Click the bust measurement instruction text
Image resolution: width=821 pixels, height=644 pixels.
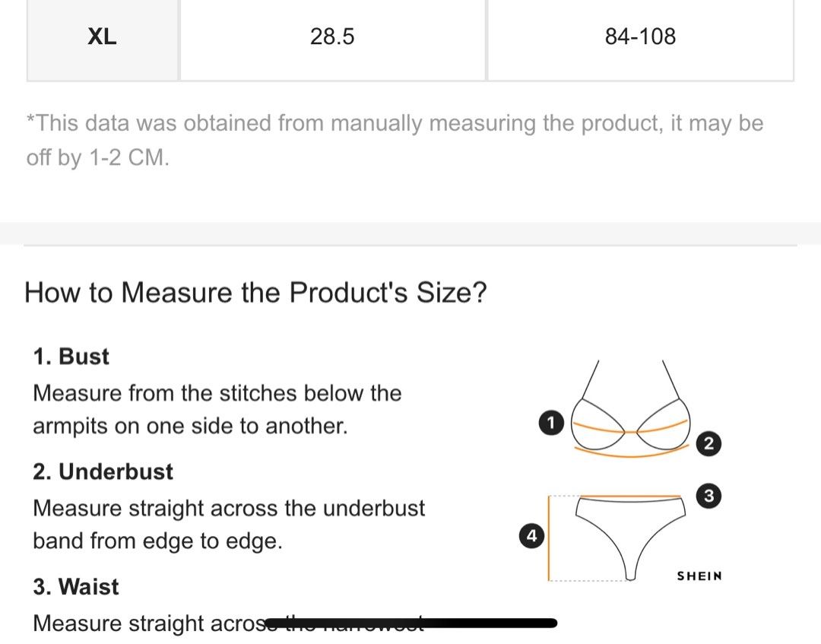[217, 409]
